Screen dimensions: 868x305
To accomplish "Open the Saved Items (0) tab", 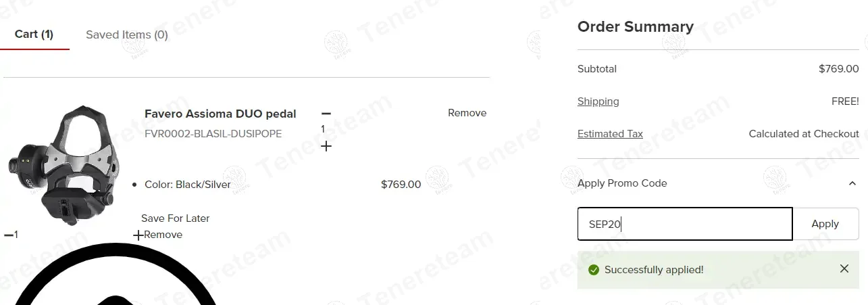I will [127, 34].
